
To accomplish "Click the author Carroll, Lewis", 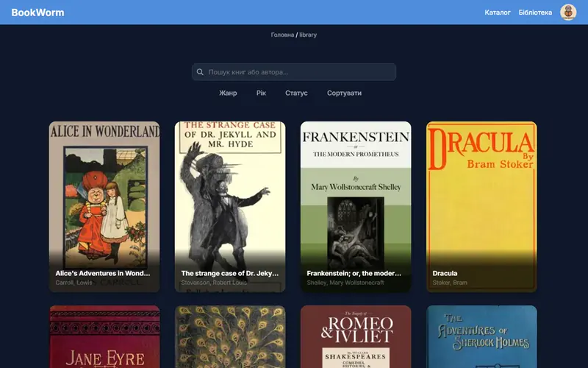I will tap(74, 283).
